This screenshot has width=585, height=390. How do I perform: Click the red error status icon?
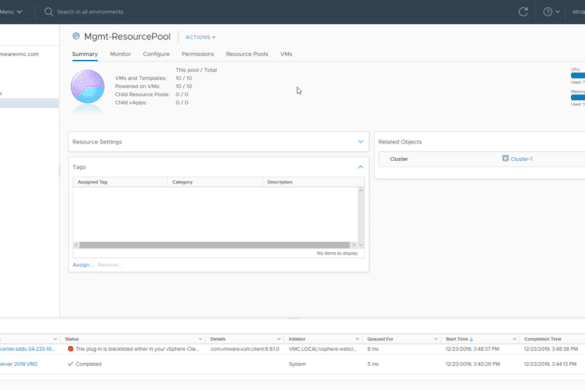70,349
